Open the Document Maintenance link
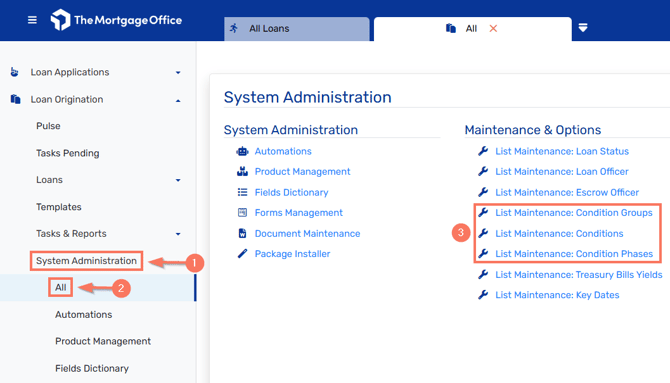Screen dimensions: 670x383 coord(308,234)
